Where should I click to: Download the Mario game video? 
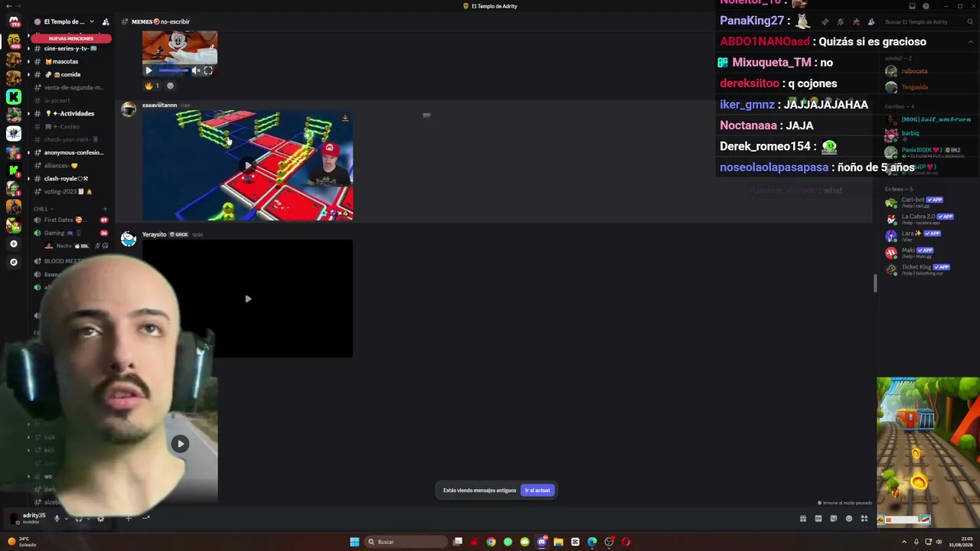point(345,118)
